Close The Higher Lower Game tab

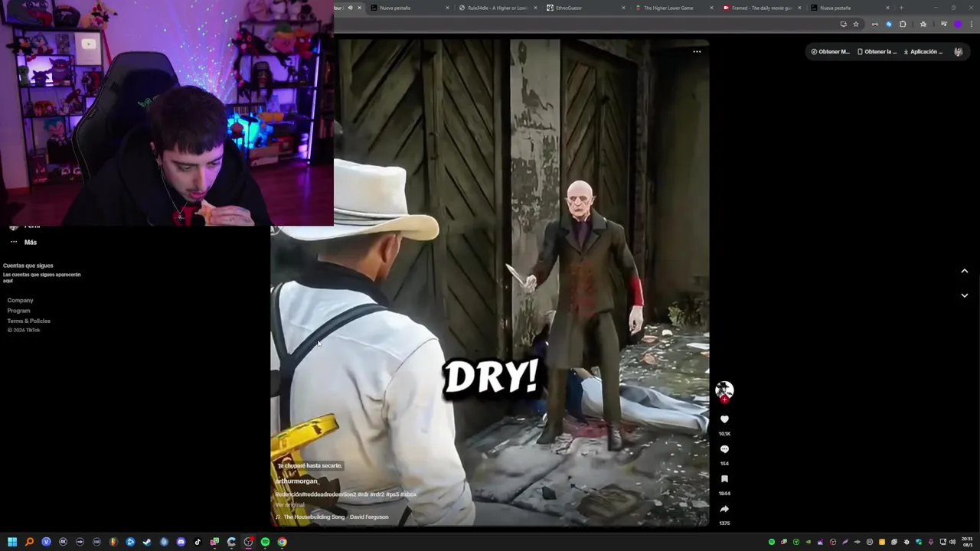point(711,8)
